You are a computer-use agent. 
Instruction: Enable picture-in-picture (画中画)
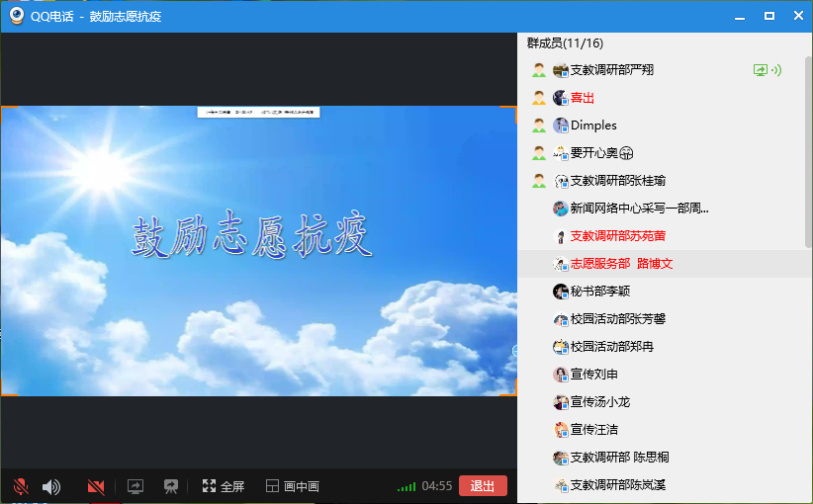[292, 486]
